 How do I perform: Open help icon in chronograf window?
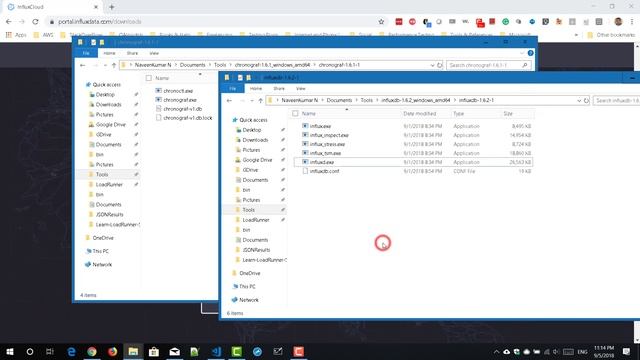(x=530, y=53)
